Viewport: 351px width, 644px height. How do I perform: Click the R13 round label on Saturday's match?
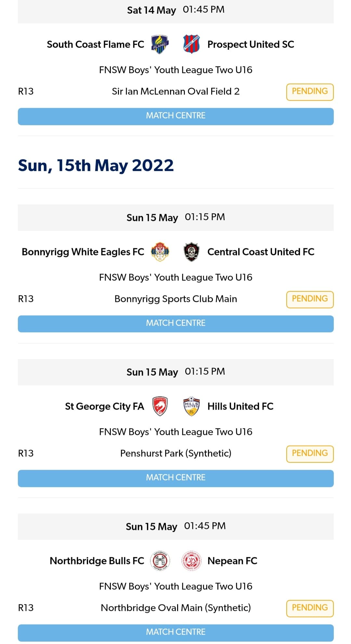pyautogui.click(x=26, y=91)
